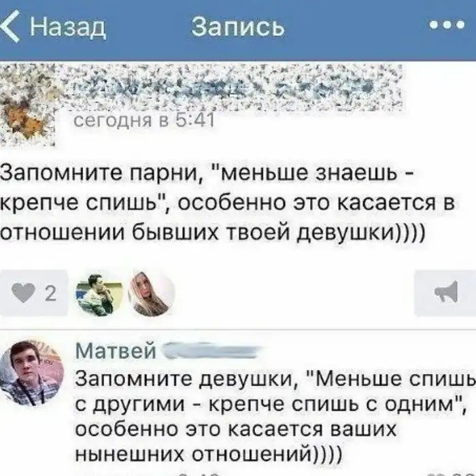Open the blonde woman liker's avatar
Viewport: 476px width, 476px height.
152,293
